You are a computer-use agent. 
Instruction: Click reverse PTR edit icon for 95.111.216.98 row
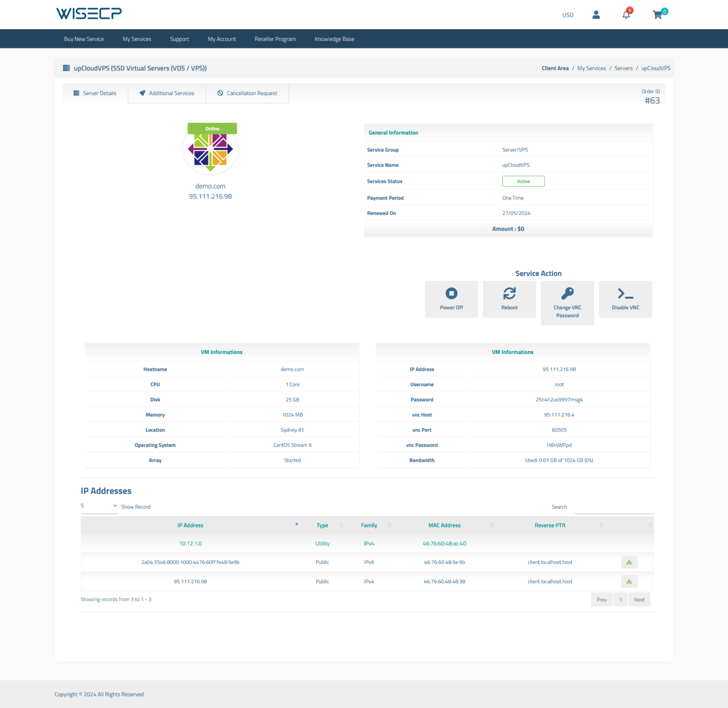(x=629, y=582)
